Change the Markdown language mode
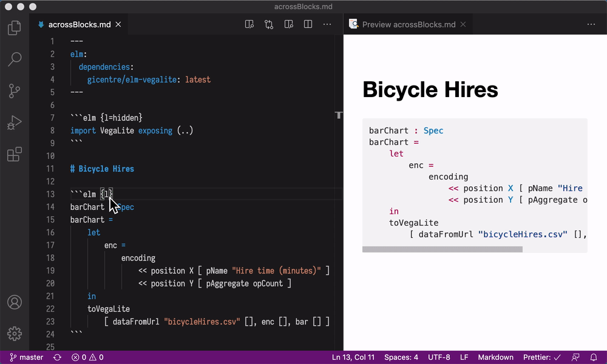The width and height of the screenshot is (607, 364). coord(495,357)
